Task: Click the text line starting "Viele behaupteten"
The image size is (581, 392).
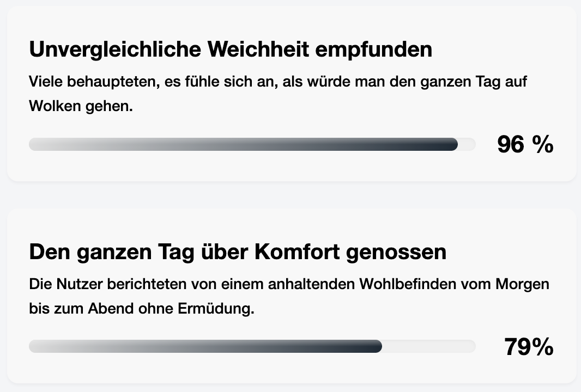Action: click(x=278, y=82)
